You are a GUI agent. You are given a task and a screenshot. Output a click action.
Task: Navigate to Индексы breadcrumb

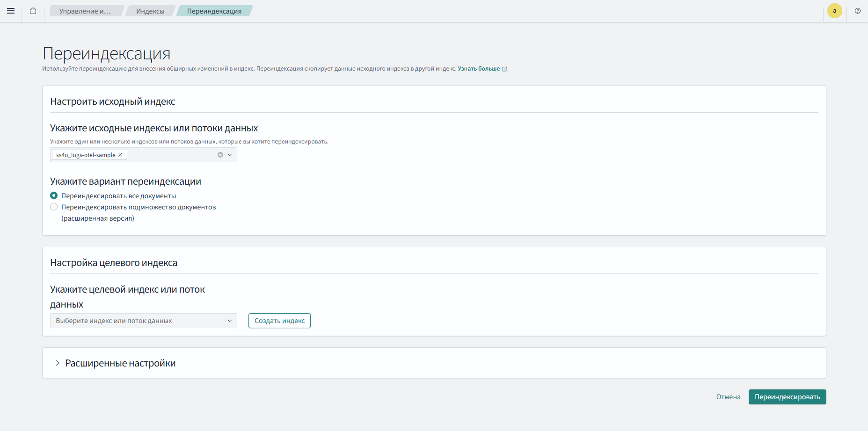[x=150, y=11]
